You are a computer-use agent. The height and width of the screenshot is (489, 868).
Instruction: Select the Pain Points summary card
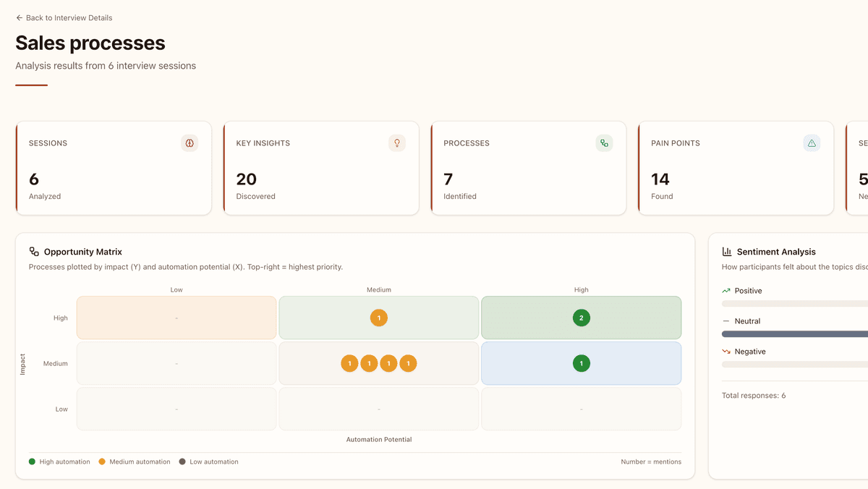(x=735, y=168)
